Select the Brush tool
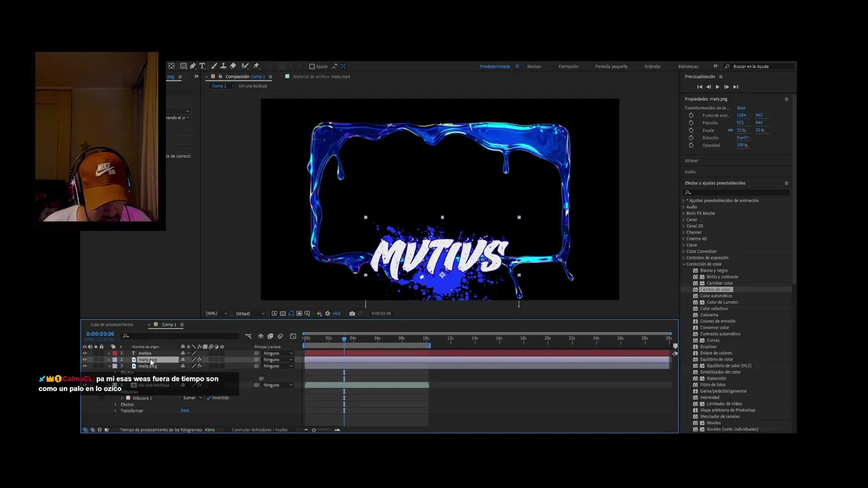Screen dimensions: 868x488 click(x=214, y=66)
